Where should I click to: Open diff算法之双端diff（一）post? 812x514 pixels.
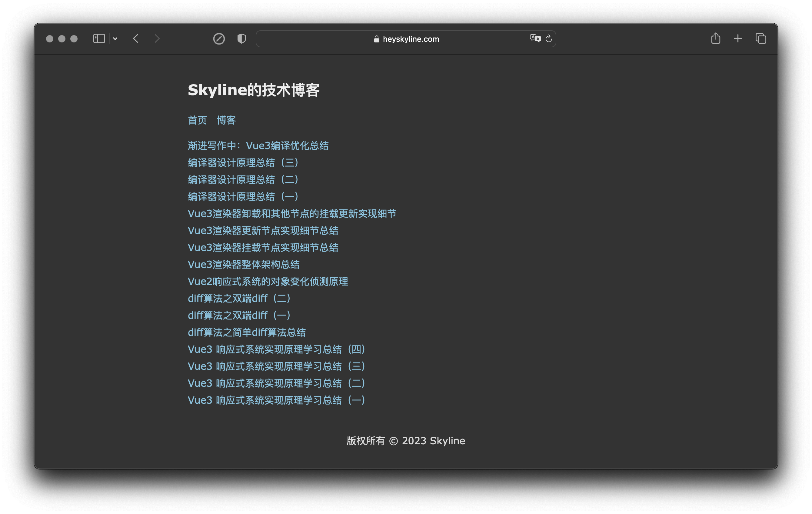[239, 315]
